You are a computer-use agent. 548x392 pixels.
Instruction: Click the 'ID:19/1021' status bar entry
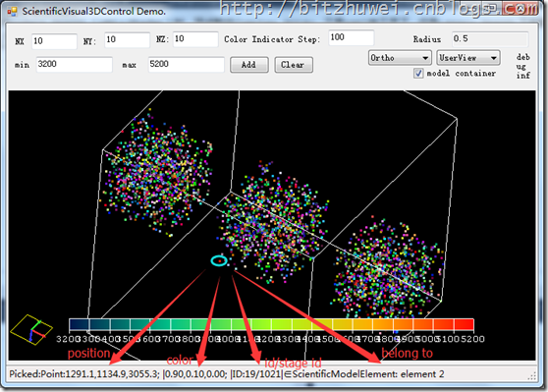pos(256,374)
